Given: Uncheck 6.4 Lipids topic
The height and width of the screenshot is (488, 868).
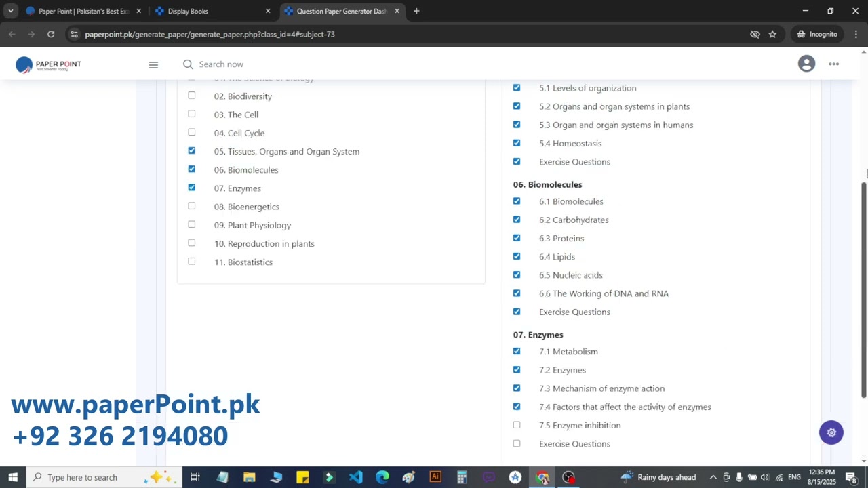Looking at the screenshot, I should click(517, 256).
